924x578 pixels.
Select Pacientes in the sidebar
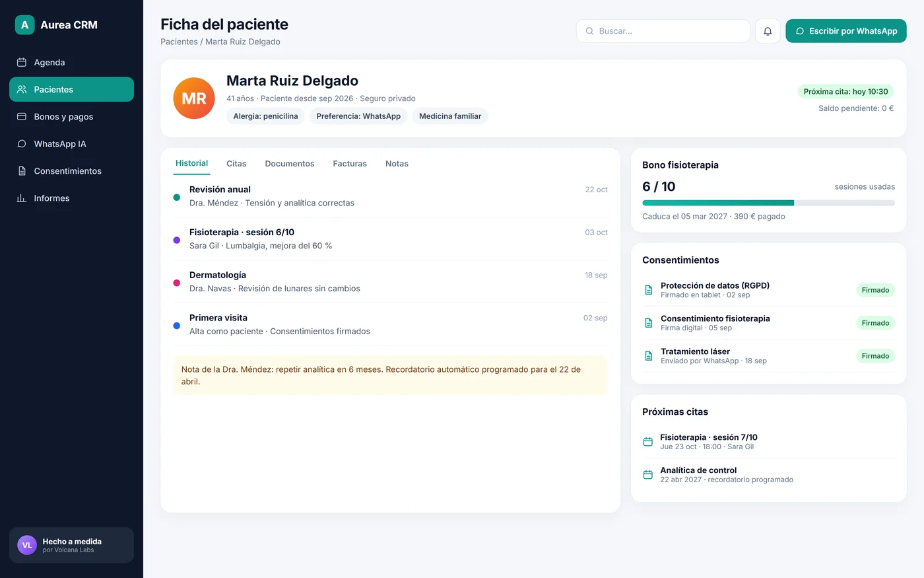tap(71, 89)
